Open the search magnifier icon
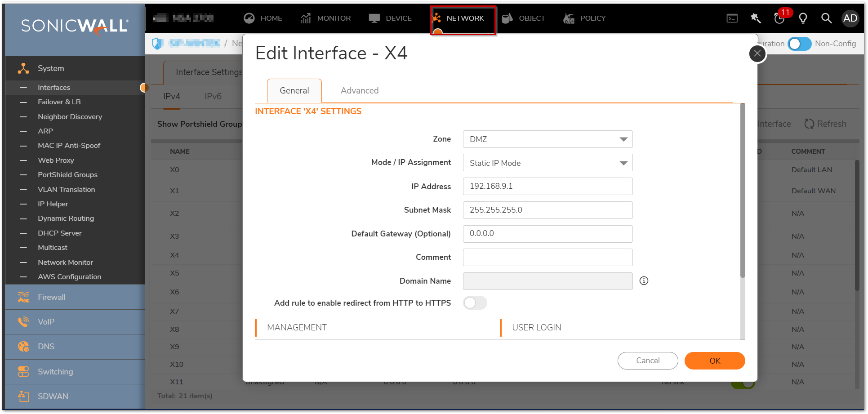The image size is (868, 414). [826, 18]
